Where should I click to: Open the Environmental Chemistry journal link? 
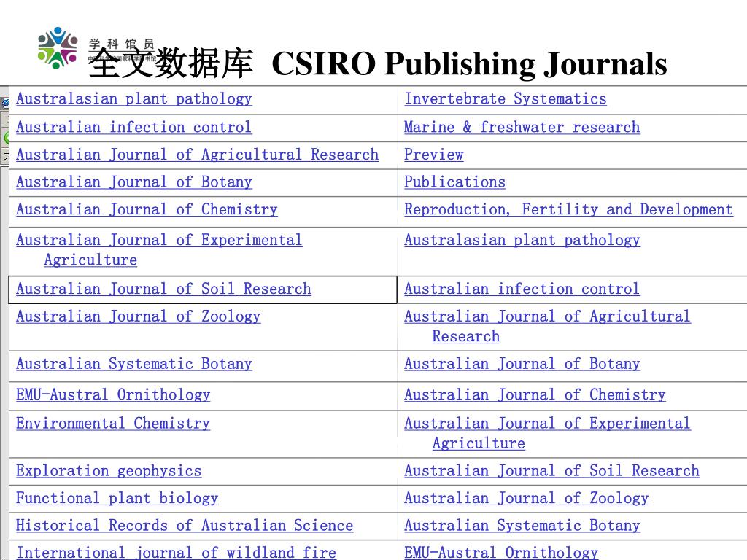(x=113, y=424)
